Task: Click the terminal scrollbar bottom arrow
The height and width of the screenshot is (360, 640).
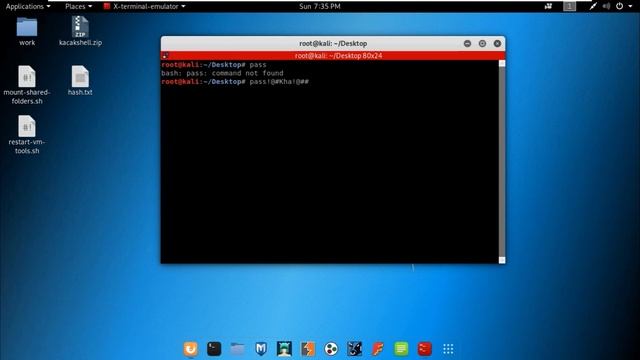Action: pyautogui.click(x=502, y=260)
